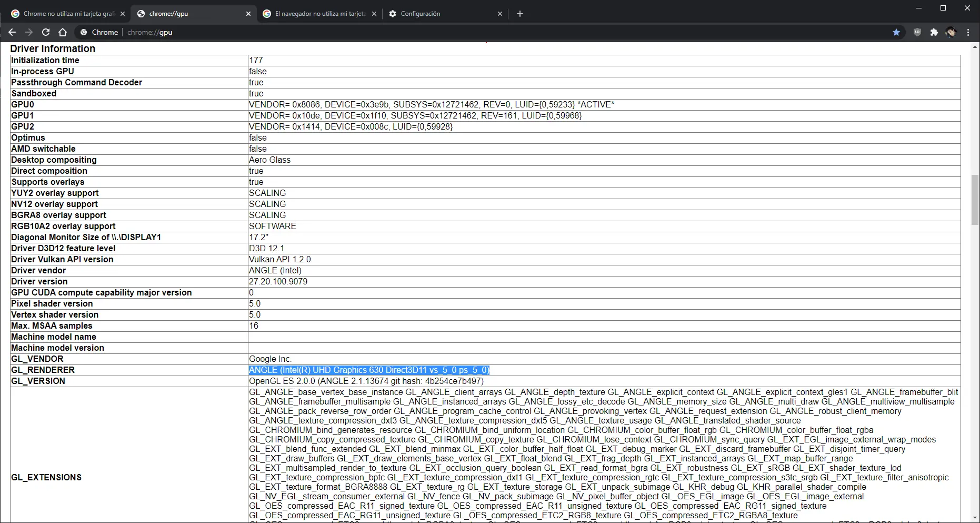Click the Chrome profile avatar
Image resolution: width=980 pixels, height=523 pixels.
click(951, 32)
